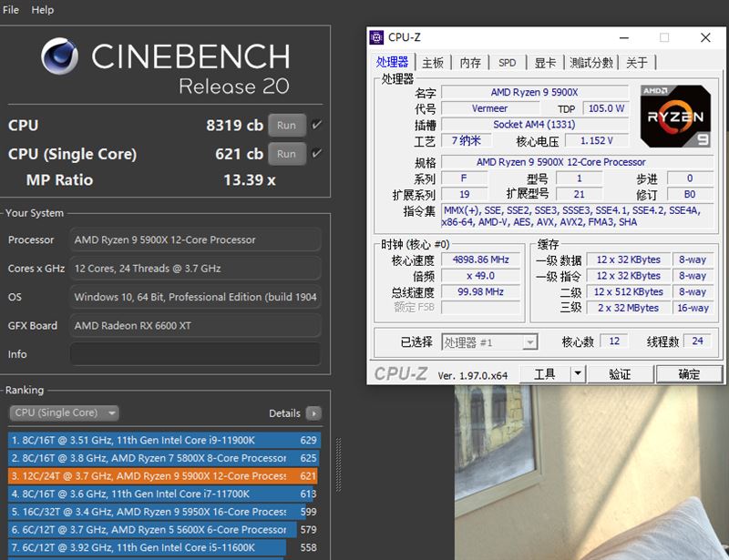Click the Info input field
Image resolution: width=729 pixels, height=560 pixels.
195,354
